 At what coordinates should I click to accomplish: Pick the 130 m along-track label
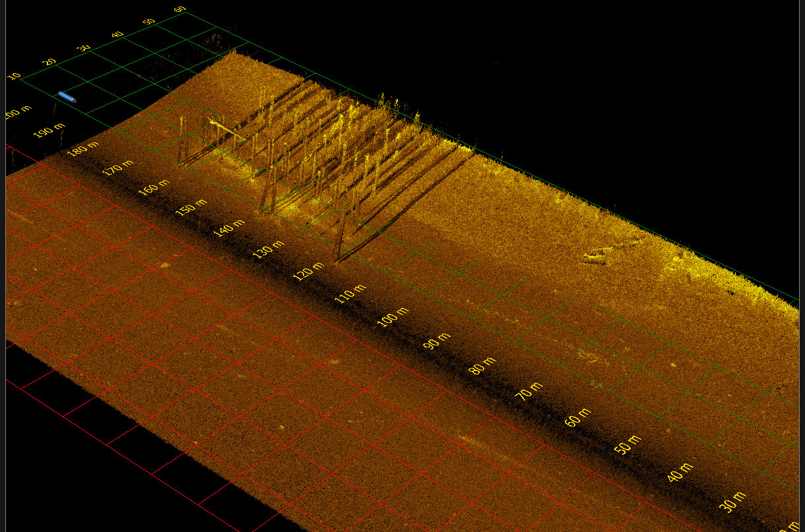coord(269,249)
